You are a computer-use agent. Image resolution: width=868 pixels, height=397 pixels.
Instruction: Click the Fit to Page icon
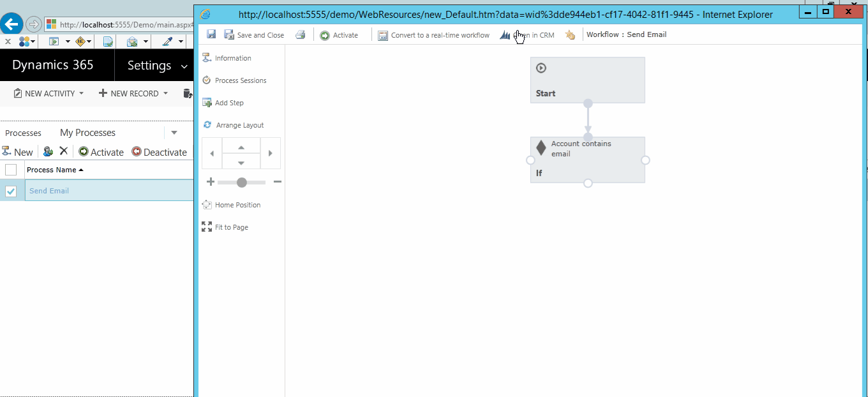pyautogui.click(x=207, y=227)
